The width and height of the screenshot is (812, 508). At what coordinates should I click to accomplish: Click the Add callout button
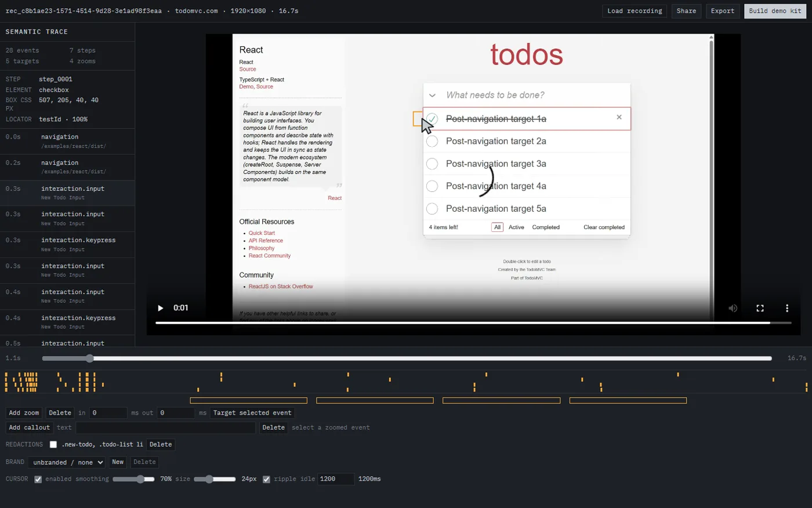30,427
